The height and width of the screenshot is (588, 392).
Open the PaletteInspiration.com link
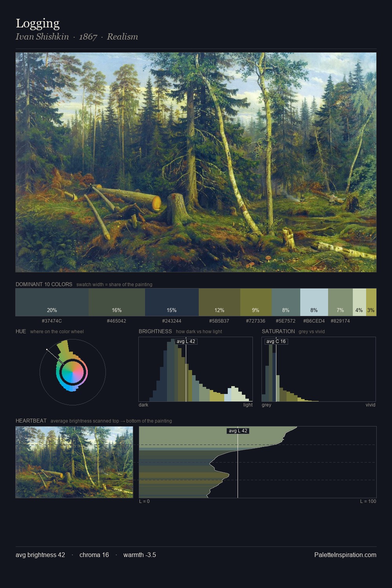coord(345,555)
